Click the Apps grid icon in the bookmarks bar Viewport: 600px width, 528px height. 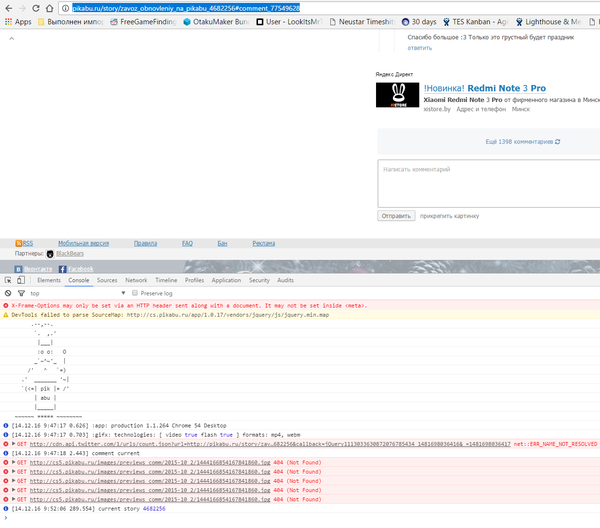[x=8, y=20]
